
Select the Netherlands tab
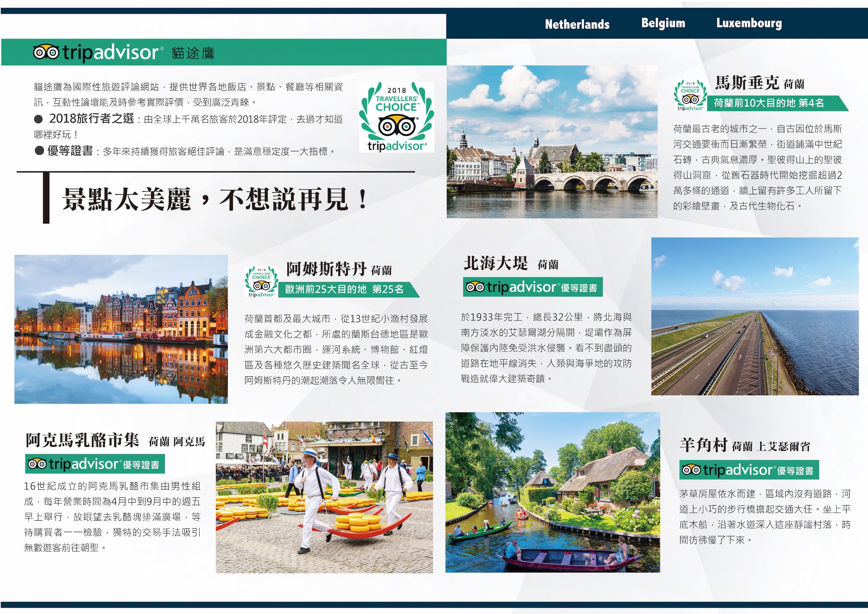click(x=577, y=25)
